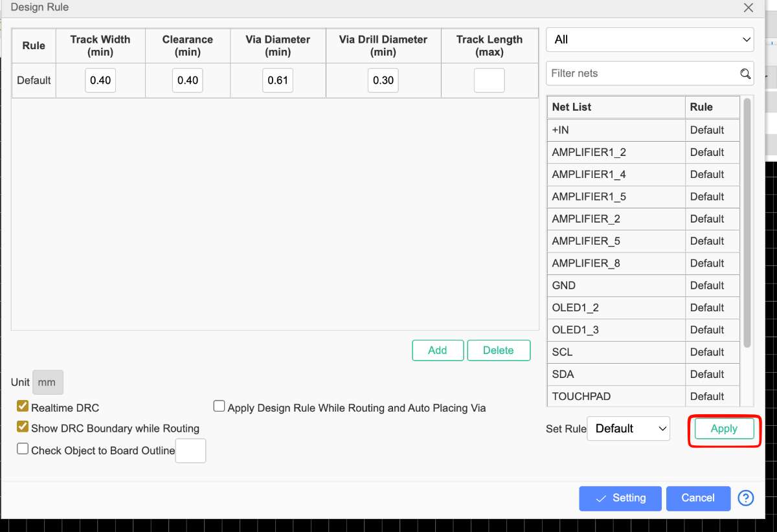Select the SCL net

(x=616, y=352)
